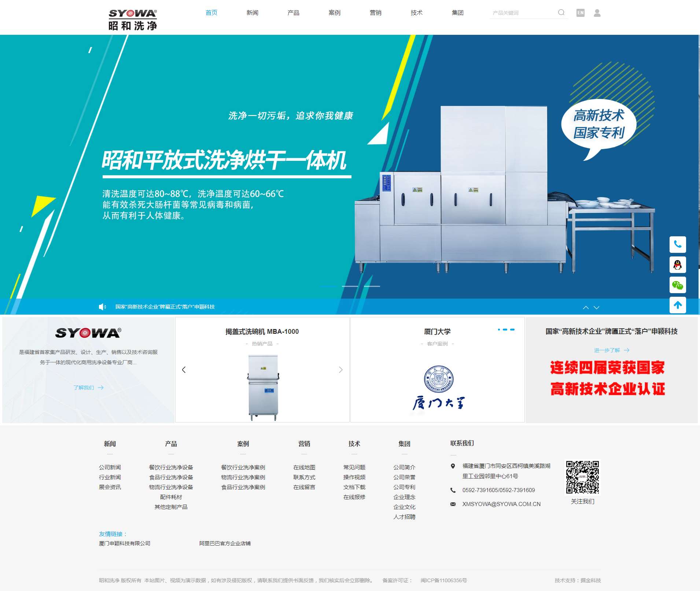Screen dimensions: 700x591
Task: Open the QQ contact icon on the right
Action: pyautogui.click(x=678, y=265)
